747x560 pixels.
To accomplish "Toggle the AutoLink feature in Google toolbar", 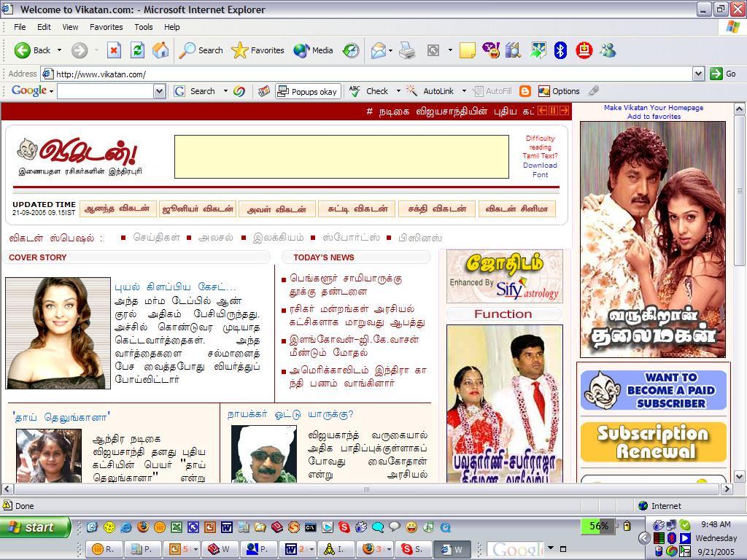I will 430,91.
